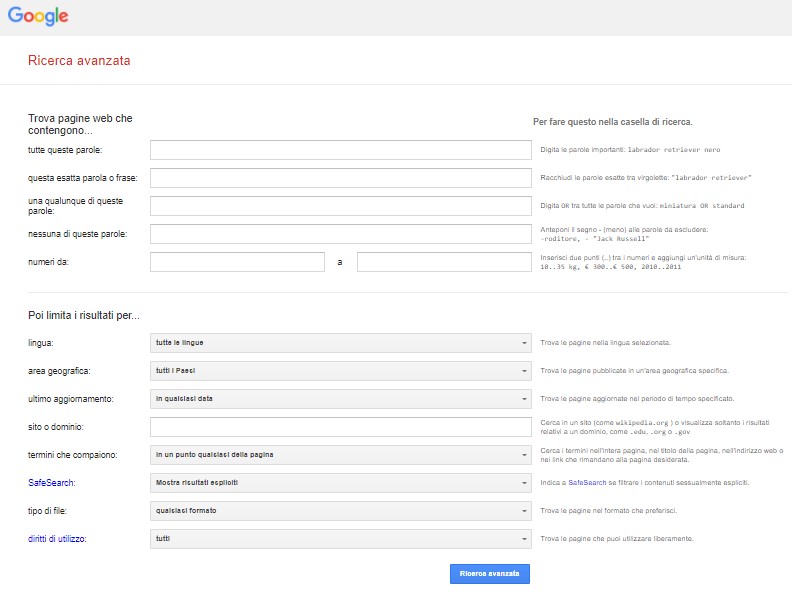The image size is (792, 594).
Task: Open the diritti di utilizzo dropdown
Action: tap(340, 539)
